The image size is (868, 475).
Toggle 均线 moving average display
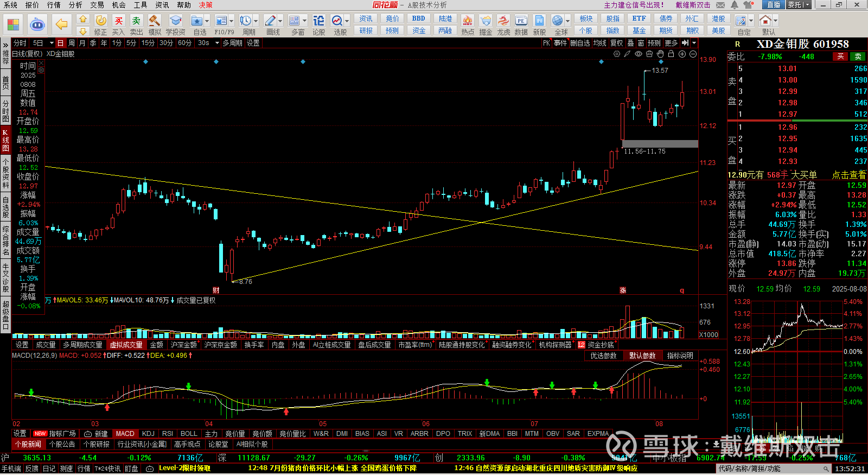pyautogui.click(x=599, y=43)
